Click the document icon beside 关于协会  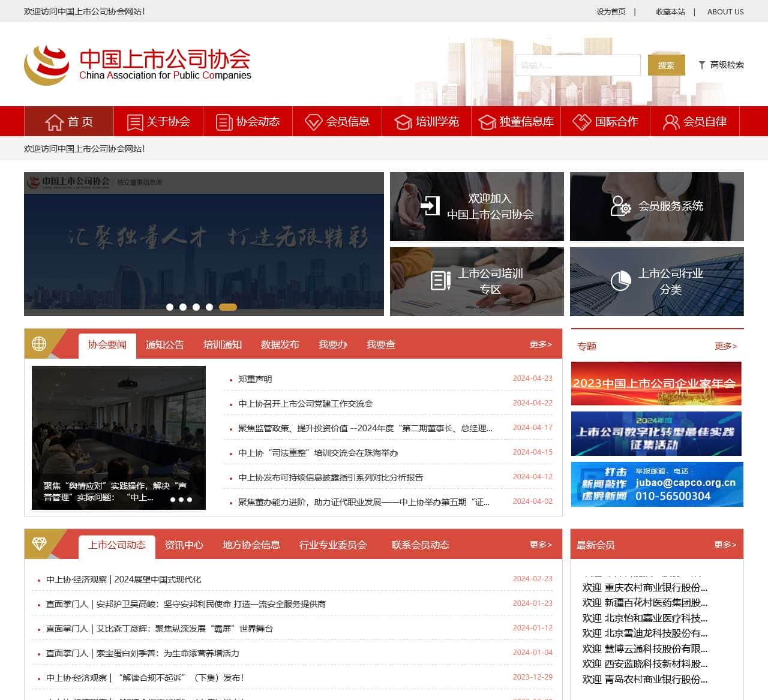134,122
